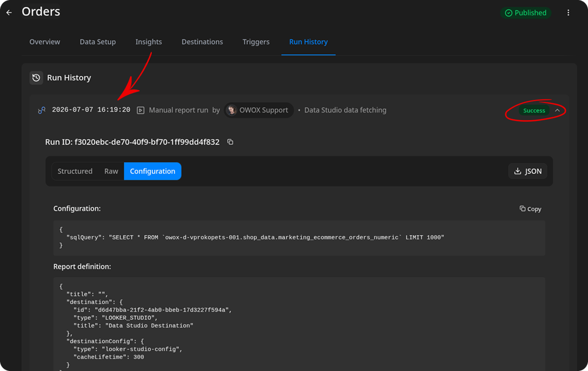Select the Configuration view
The width and height of the screenshot is (588, 371).
pyautogui.click(x=153, y=171)
